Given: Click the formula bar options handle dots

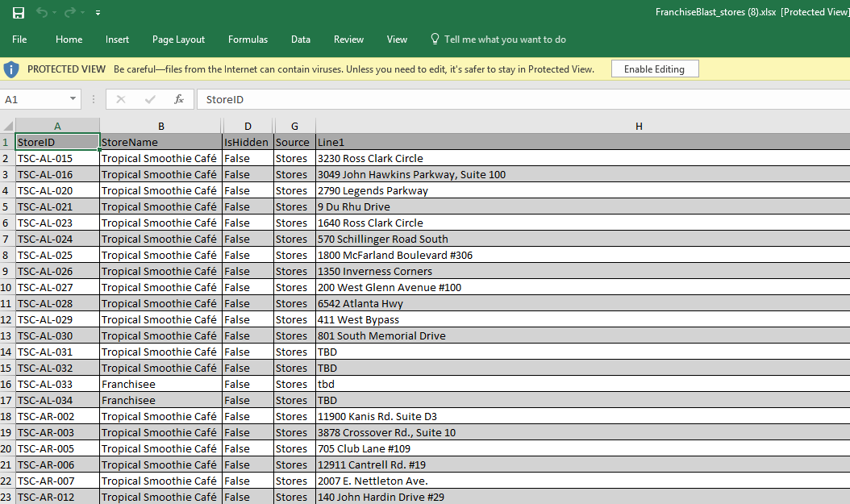Looking at the screenshot, I should 94,99.
